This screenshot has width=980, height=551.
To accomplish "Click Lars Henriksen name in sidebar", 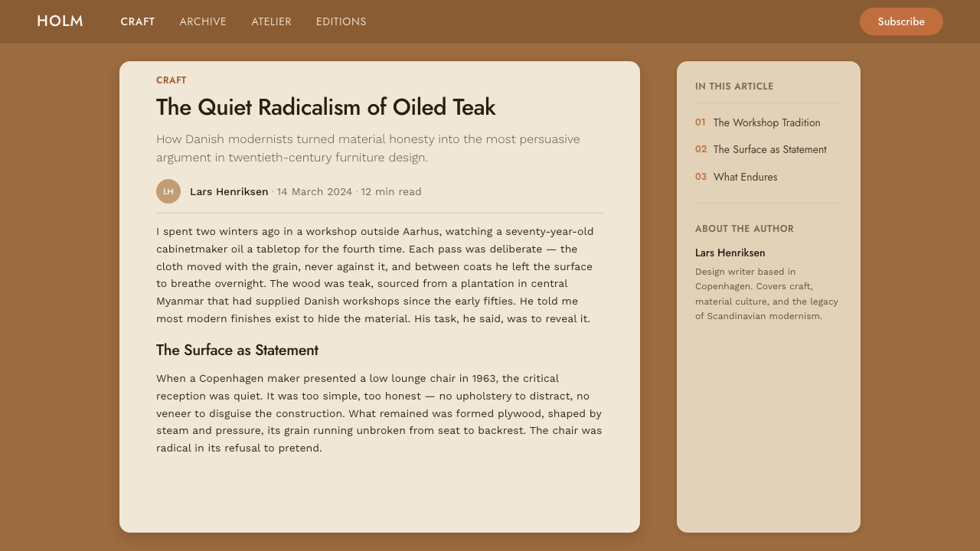I will tap(730, 253).
